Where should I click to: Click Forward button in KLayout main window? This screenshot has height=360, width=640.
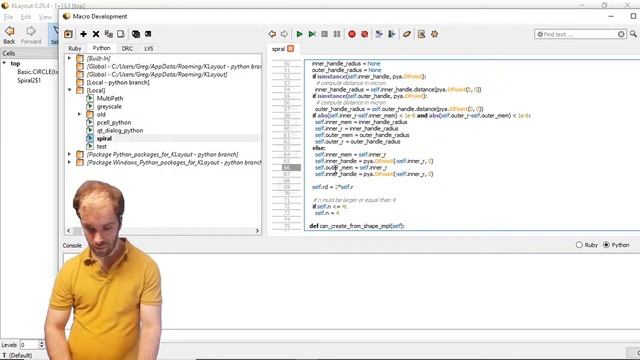(x=31, y=35)
